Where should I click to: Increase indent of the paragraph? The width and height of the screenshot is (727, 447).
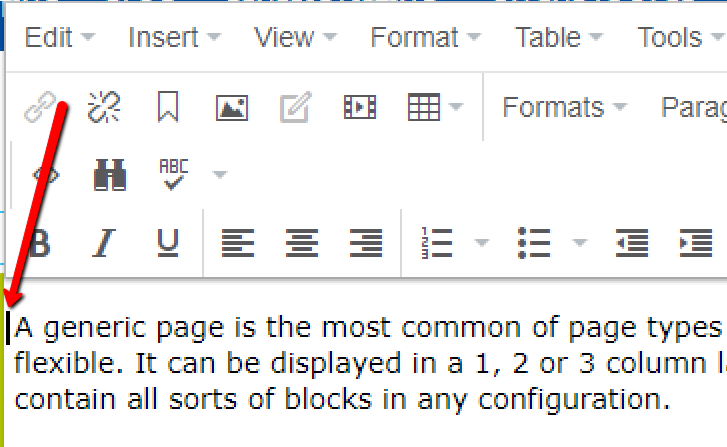[x=695, y=242]
